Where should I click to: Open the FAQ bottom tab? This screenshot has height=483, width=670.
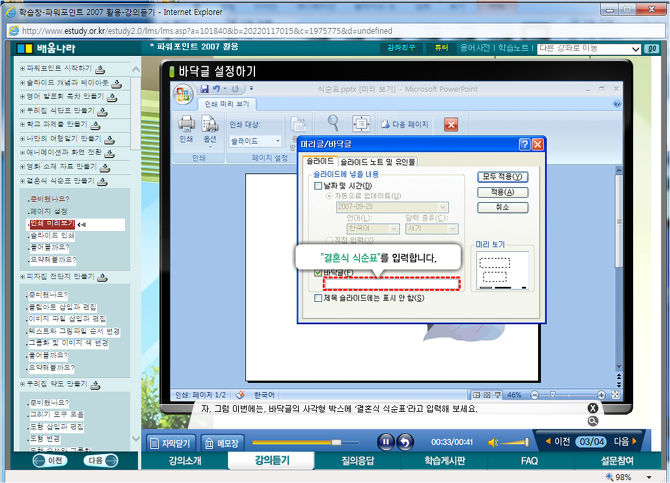(529, 461)
